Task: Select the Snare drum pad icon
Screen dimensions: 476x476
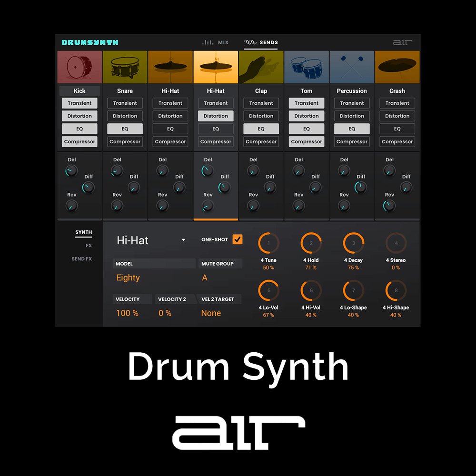Action: tap(125, 67)
